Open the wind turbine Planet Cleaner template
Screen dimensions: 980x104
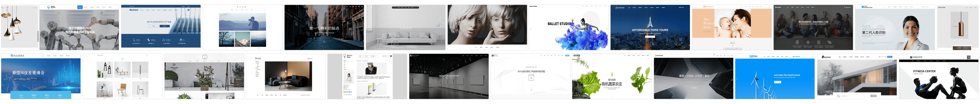pyautogui.click(x=775, y=76)
